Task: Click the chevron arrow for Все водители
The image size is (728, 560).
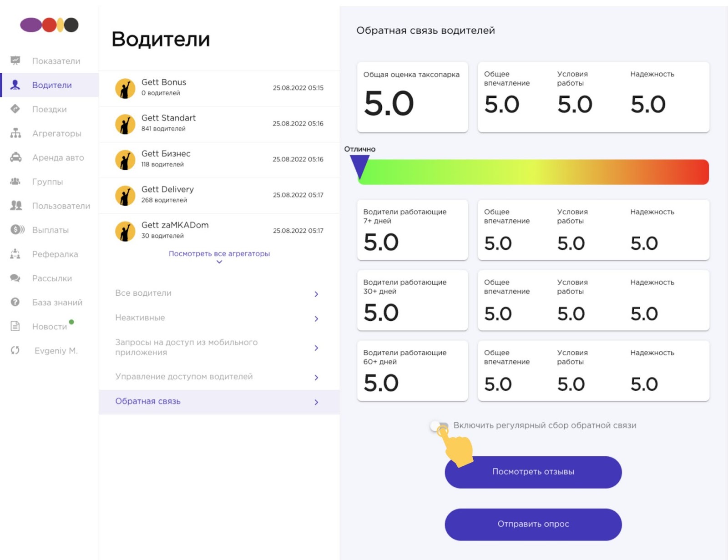Action: [x=316, y=294]
